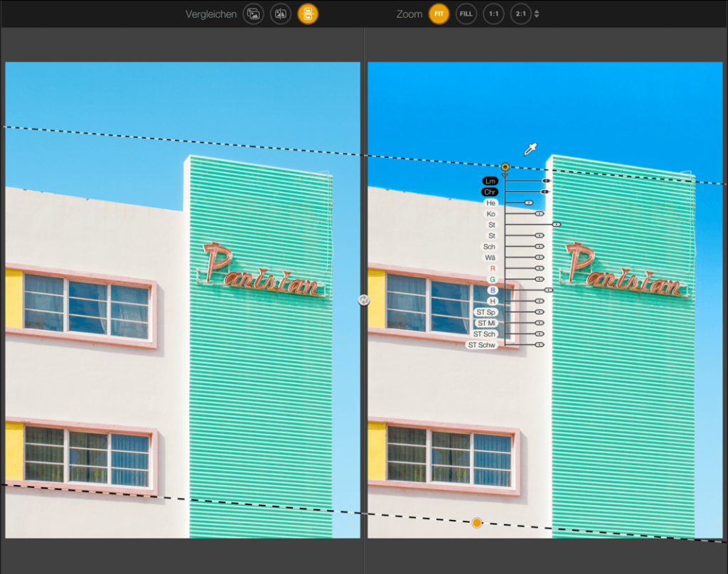Viewport: 728px width, 574px height.
Task: Click the St slider handle directly above Sch
Action: click(x=539, y=235)
